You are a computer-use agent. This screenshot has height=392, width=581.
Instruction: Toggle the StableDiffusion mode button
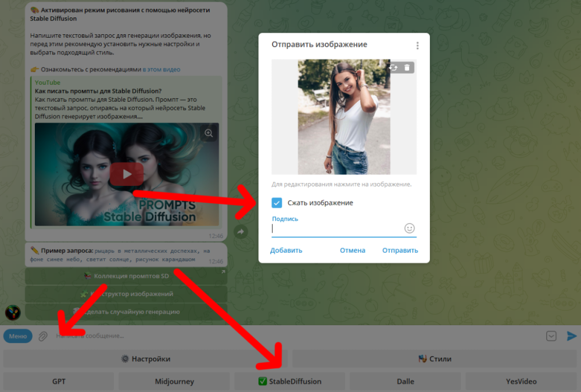[x=289, y=382]
